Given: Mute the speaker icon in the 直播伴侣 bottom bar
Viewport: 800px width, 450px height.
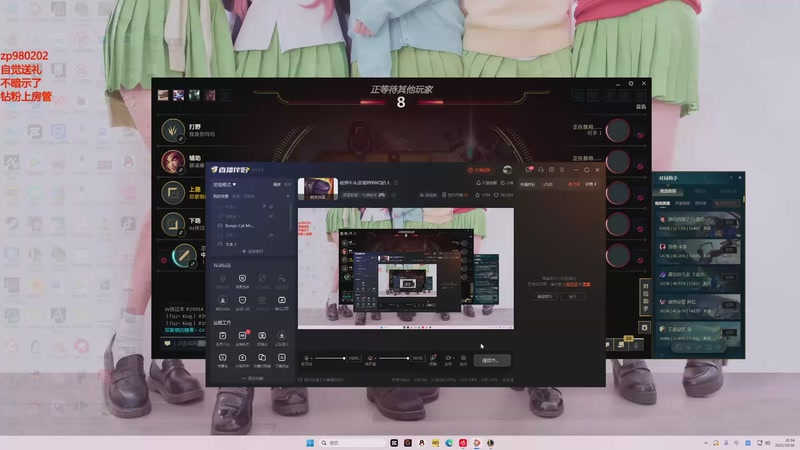Looking at the screenshot, I should [x=369, y=358].
